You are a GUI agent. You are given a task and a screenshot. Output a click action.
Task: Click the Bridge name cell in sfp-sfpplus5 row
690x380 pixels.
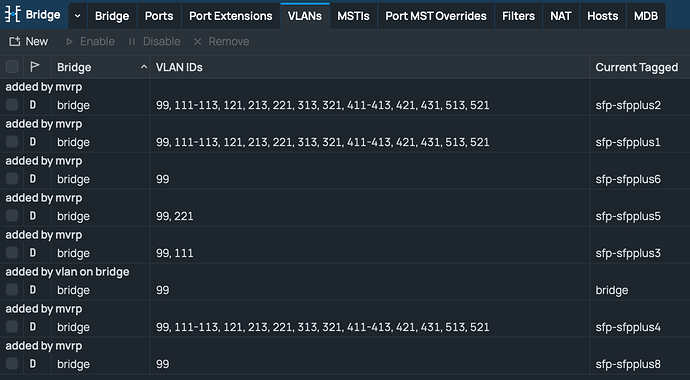73,216
